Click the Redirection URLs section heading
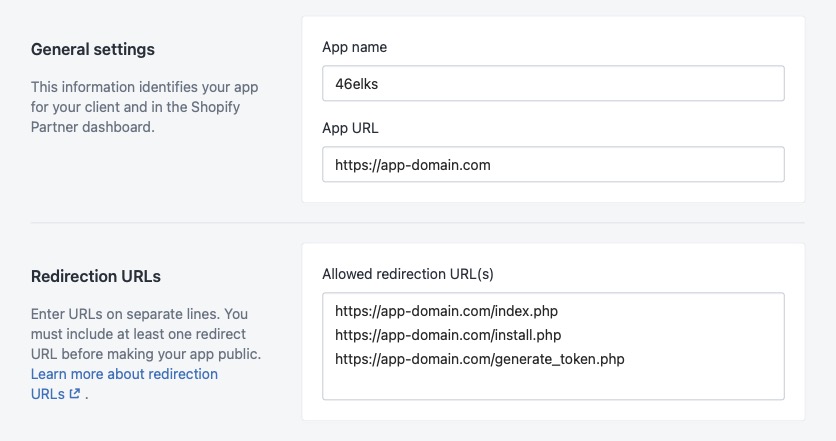The width and height of the screenshot is (836, 441). coord(96,276)
